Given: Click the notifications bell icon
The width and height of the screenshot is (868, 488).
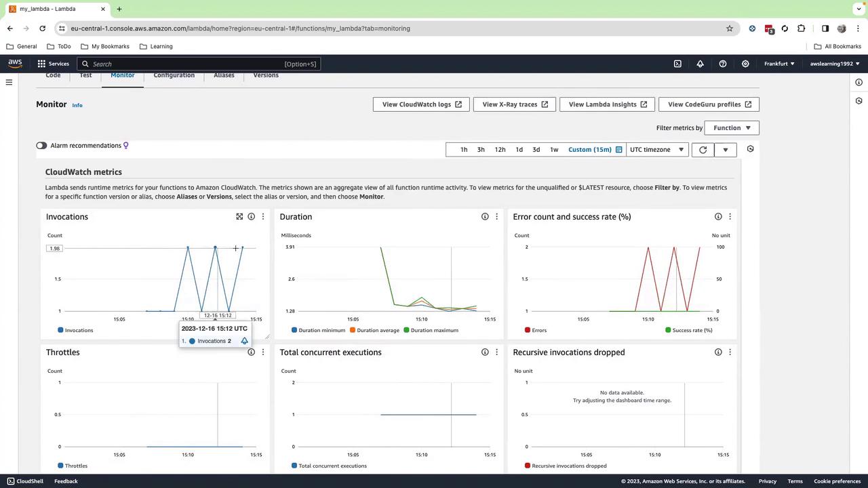Looking at the screenshot, I should click(700, 64).
